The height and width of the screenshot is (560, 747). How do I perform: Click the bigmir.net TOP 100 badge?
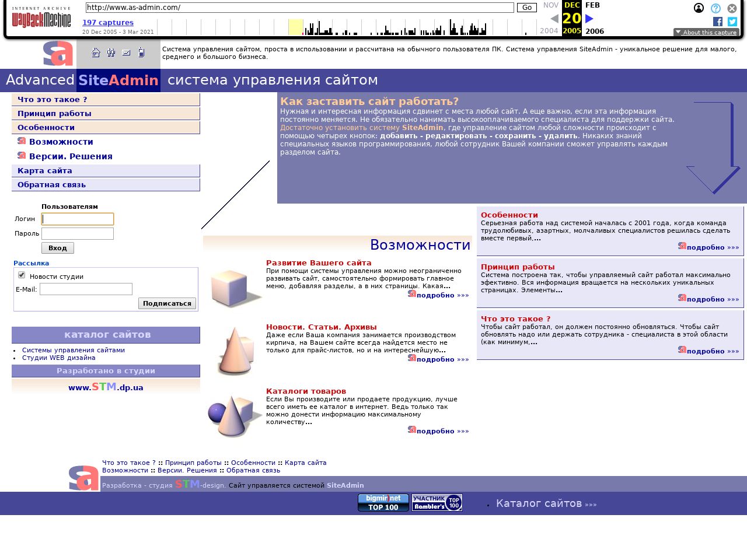(383, 502)
